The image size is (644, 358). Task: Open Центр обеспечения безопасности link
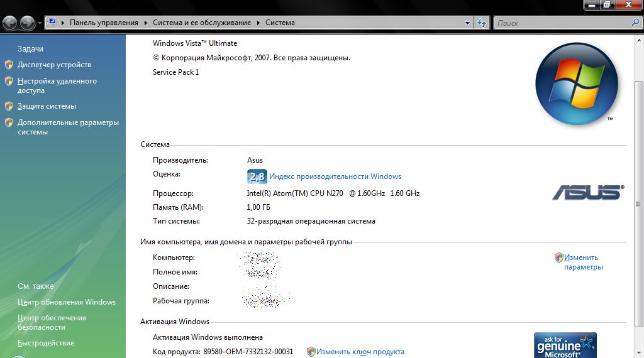click(x=52, y=322)
